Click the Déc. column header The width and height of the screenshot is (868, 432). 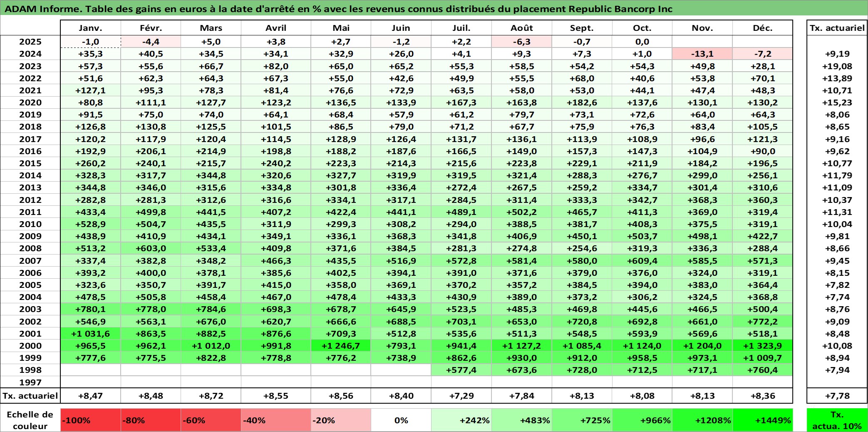click(763, 28)
